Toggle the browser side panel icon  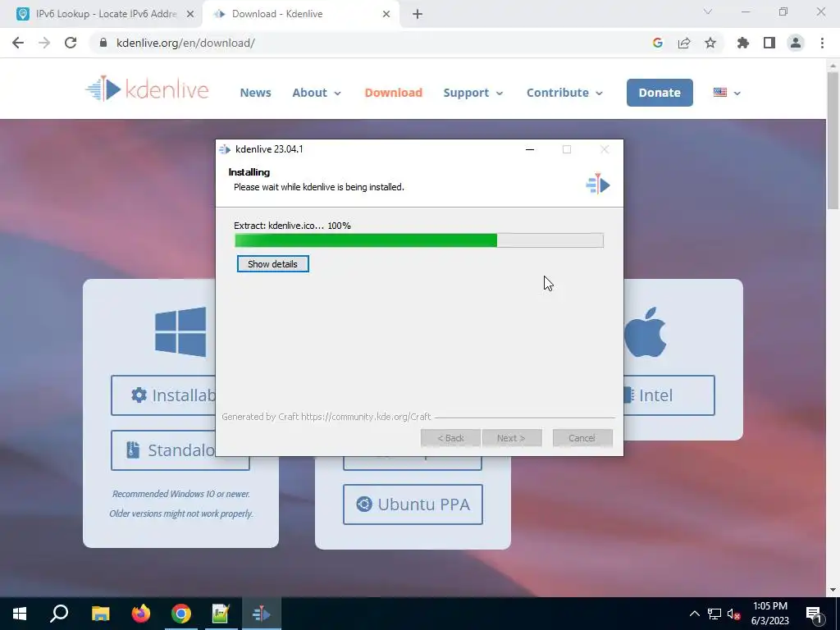(769, 43)
